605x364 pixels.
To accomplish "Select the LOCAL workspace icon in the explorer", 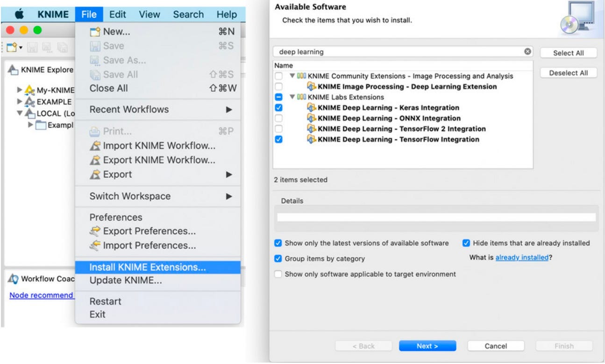I will 30,113.
